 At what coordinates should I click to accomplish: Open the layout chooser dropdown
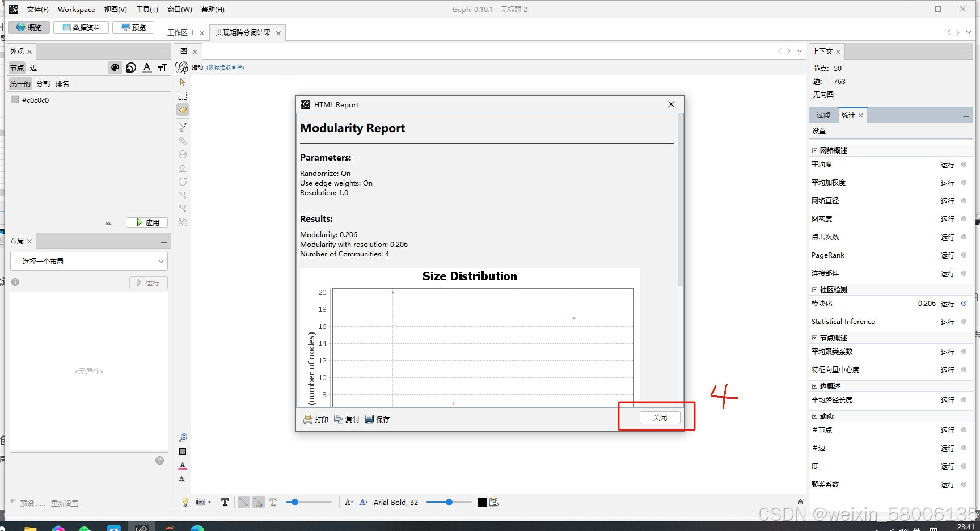coord(89,261)
